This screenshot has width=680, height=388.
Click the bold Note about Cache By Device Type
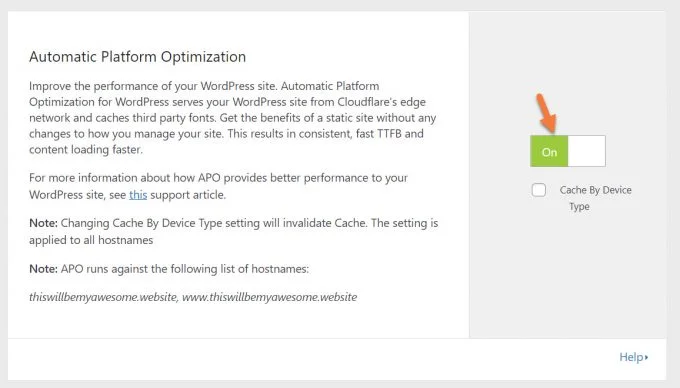[234, 231]
